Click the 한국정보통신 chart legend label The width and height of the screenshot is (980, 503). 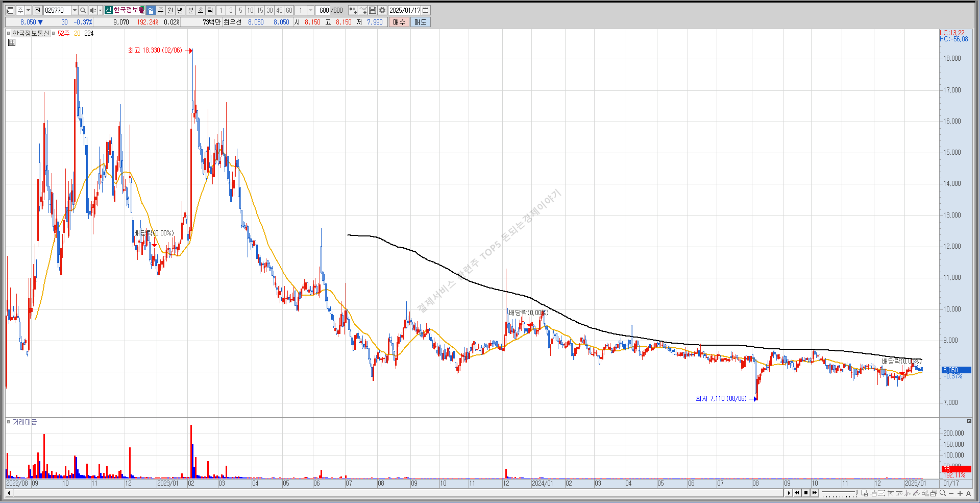(31, 33)
